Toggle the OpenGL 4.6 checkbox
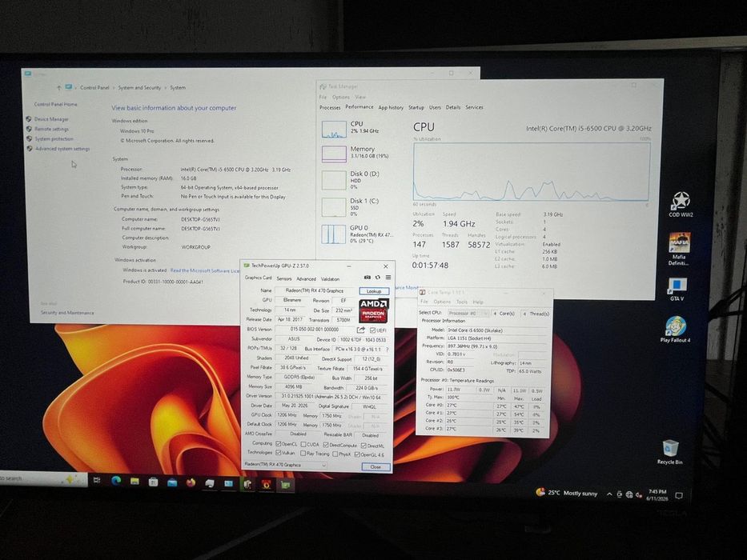 pyautogui.click(x=357, y=454)
